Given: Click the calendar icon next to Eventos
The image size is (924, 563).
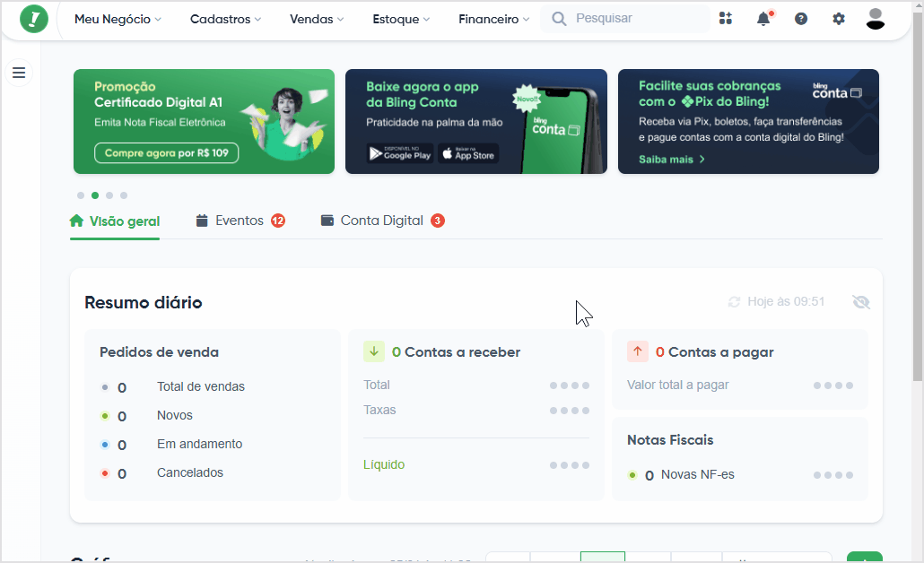Looking at the screenshot, I should (202, 221).
